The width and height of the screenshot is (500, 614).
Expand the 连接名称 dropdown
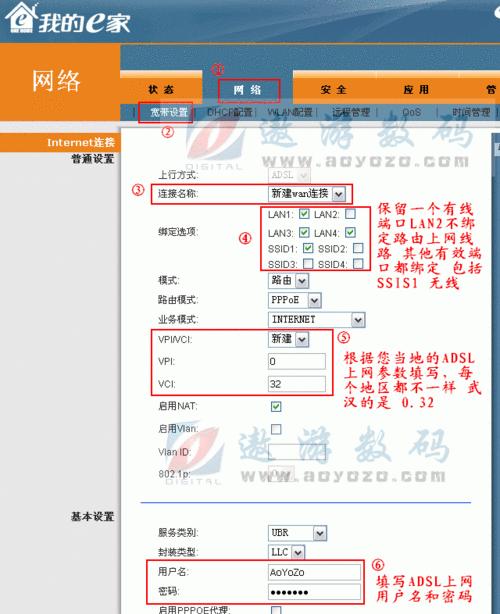coord(307,194)
